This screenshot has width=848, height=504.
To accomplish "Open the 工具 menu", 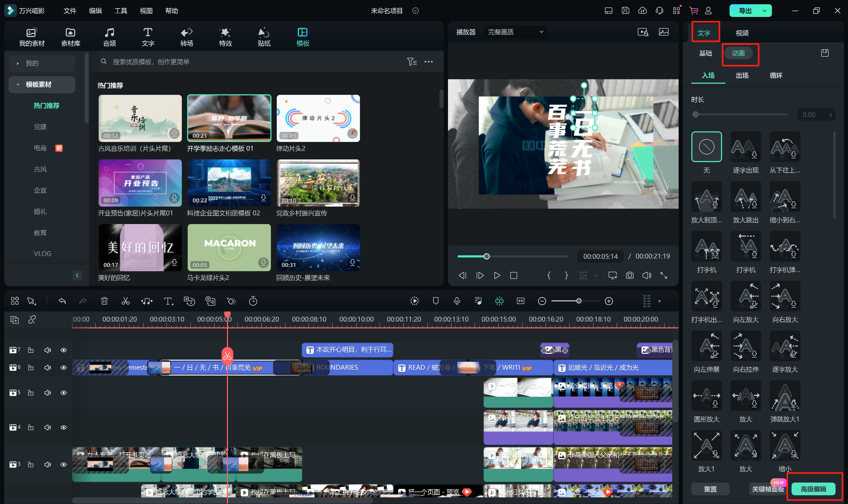I will tap(121, 11).
